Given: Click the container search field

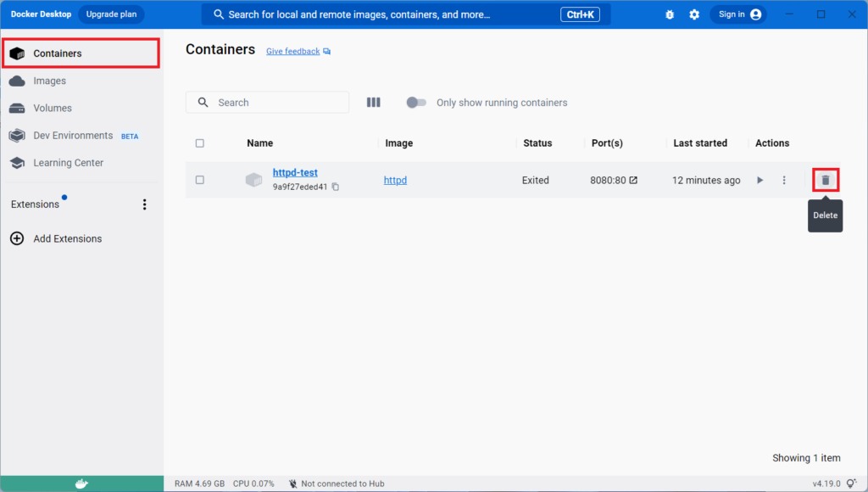Looking at the screenshot, I should [267, 103].
